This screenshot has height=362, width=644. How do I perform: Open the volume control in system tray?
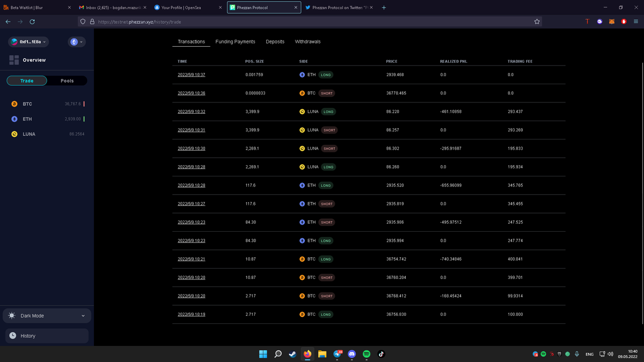pos(610,354)
